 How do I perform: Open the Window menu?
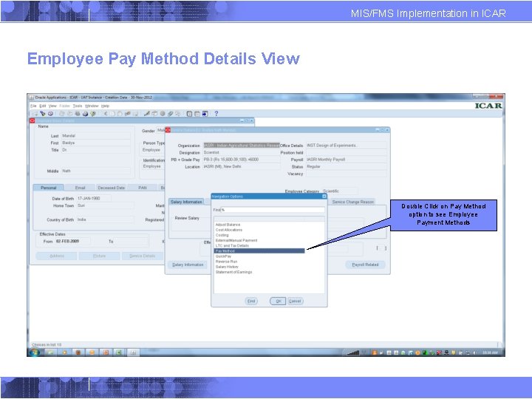92,106
